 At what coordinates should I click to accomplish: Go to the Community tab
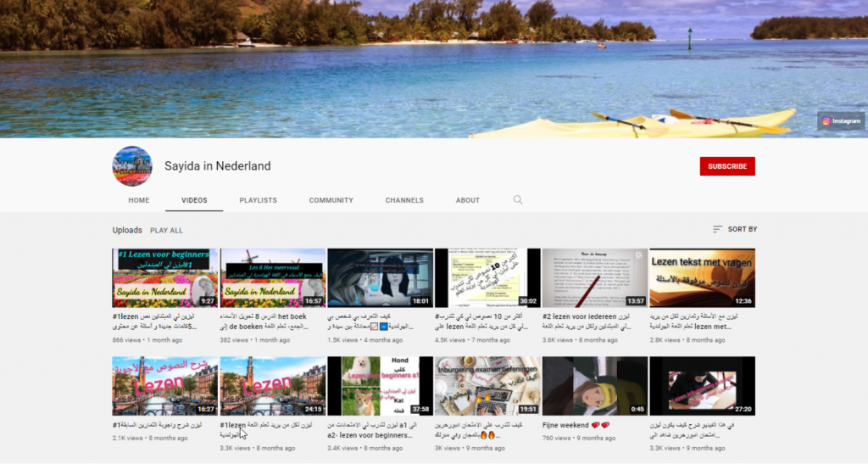coord(331,200)
